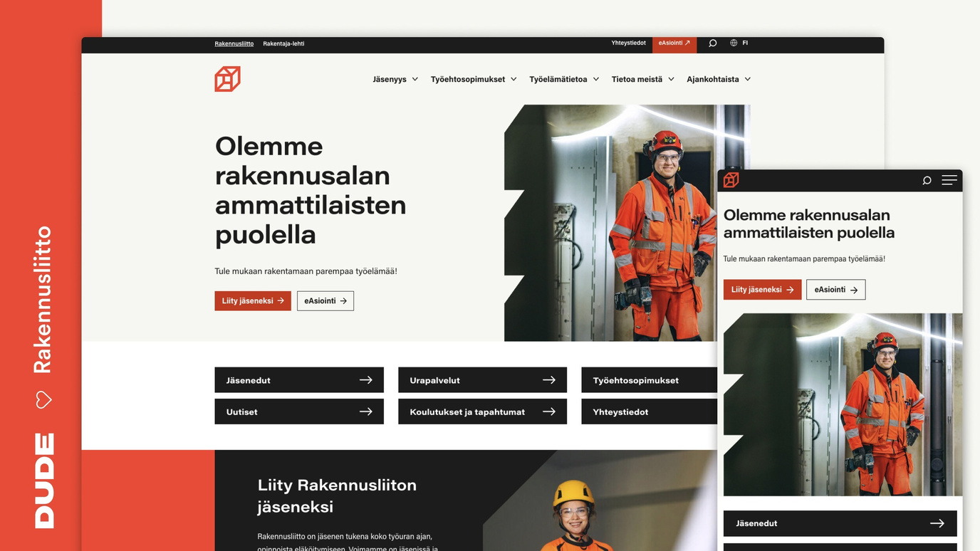This screenshot has width=980, height=551.
Task: Click arrow on mobile Jäsenedut tile
Action: click(x=937, y=523)
